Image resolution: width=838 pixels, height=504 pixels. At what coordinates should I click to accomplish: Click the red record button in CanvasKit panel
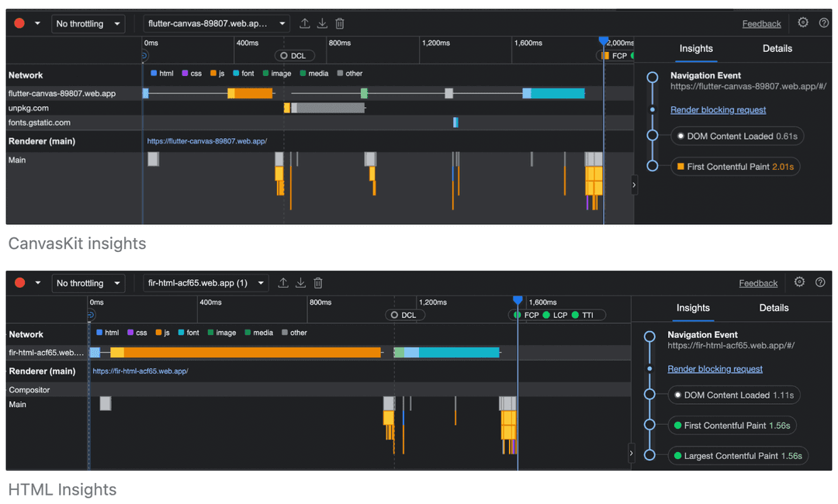tap(20, 23)
